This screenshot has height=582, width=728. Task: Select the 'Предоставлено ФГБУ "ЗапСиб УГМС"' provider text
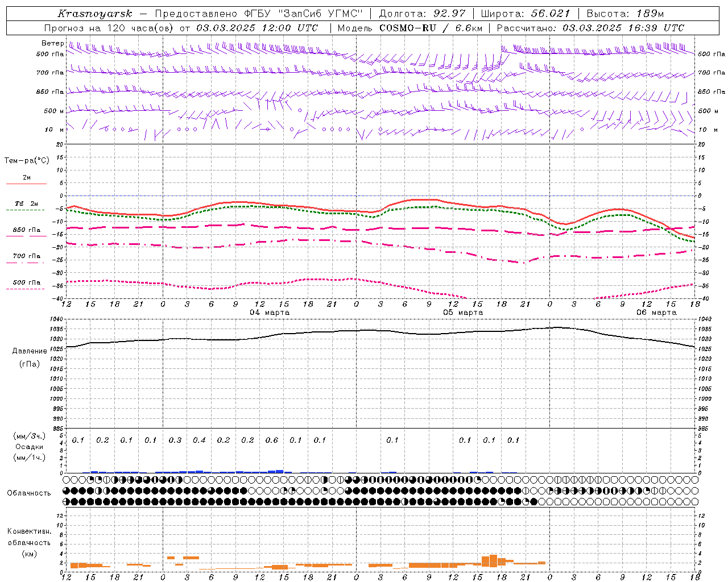coord(260,14)
